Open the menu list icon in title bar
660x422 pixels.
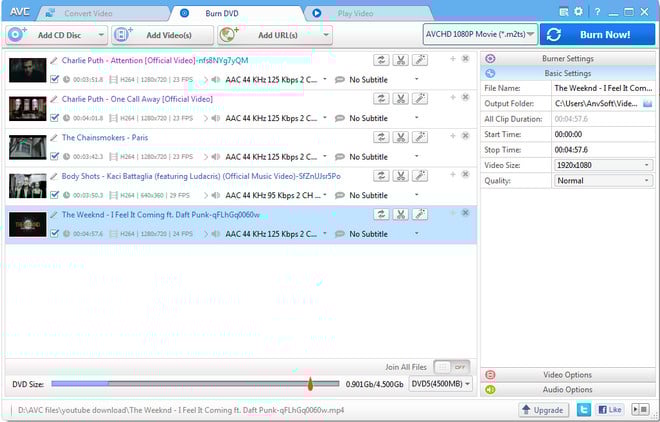coord(564,12)
